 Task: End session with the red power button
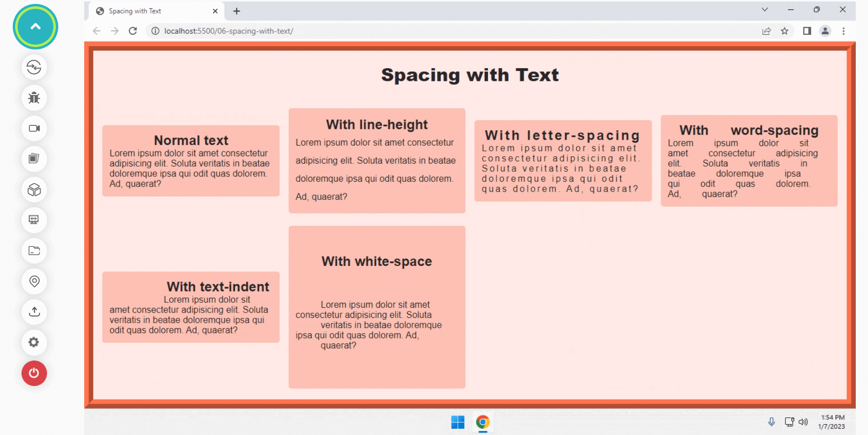(x=34, y=373)
